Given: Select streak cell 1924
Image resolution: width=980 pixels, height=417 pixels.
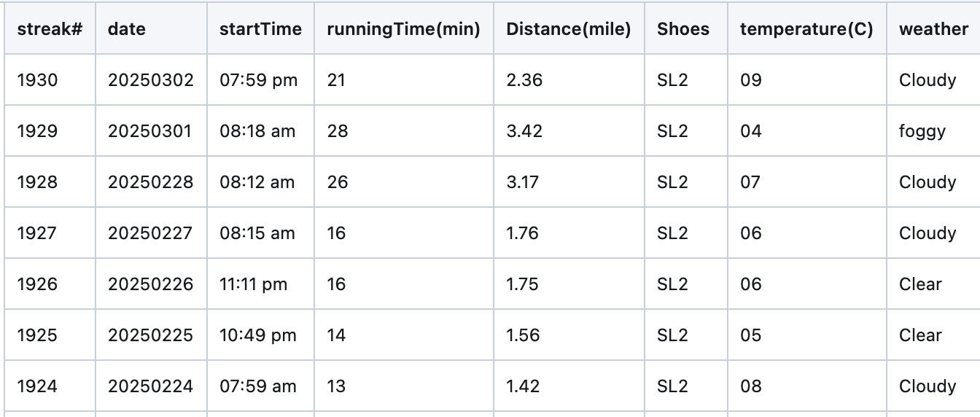Looking at the screenshot, I should [x=50, y=386].
